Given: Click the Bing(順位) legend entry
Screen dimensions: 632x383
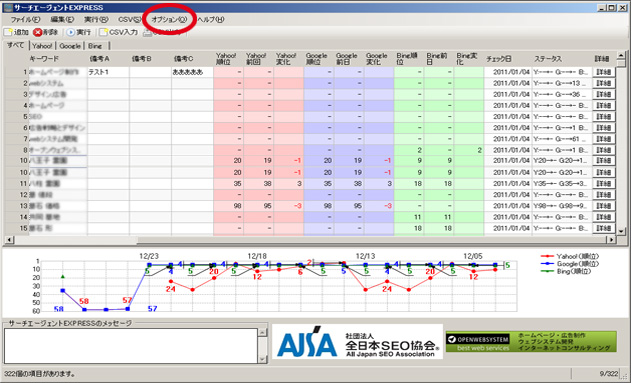Looking at the screenshot, I should tap(565, 271).
